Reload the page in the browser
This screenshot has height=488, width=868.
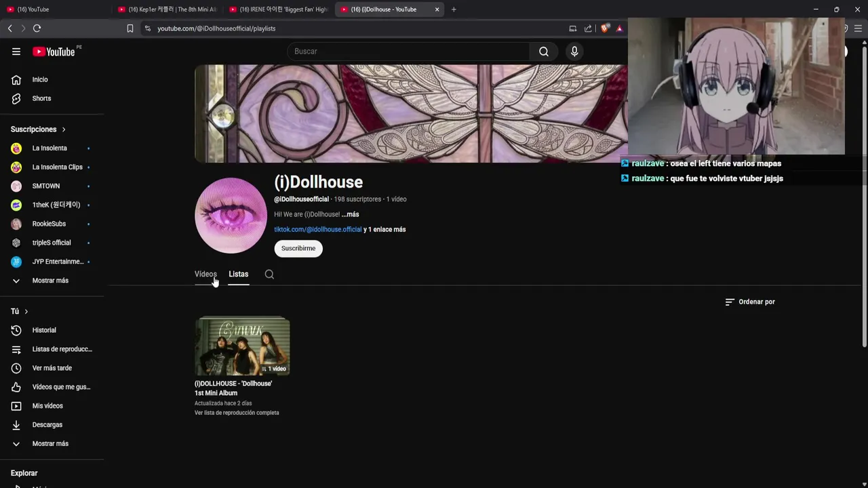pyautogui.click(x=37, y=28)
